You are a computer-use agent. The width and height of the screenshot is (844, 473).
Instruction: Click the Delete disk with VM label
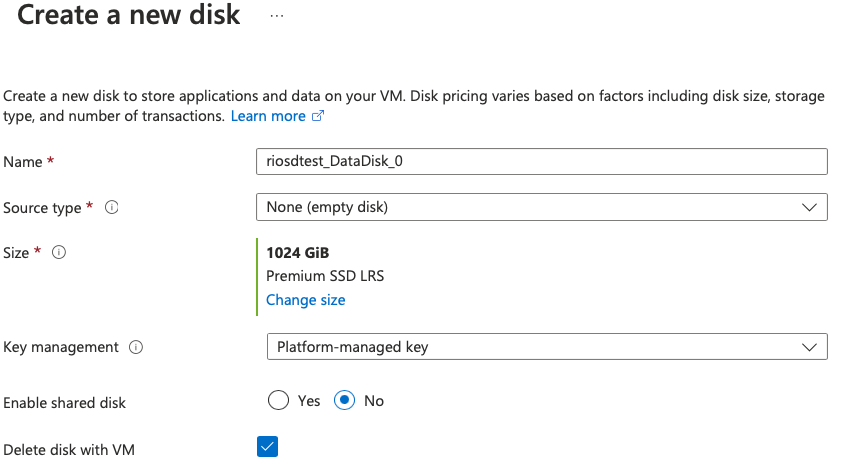pos(69,450)
